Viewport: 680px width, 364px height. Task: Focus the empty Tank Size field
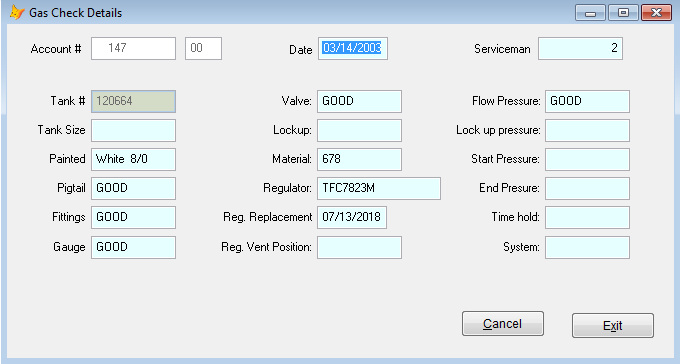tap(133, 131)
